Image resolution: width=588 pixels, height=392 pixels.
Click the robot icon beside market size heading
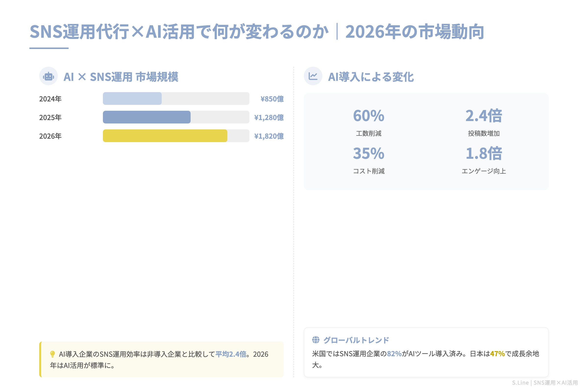point(49,76)
